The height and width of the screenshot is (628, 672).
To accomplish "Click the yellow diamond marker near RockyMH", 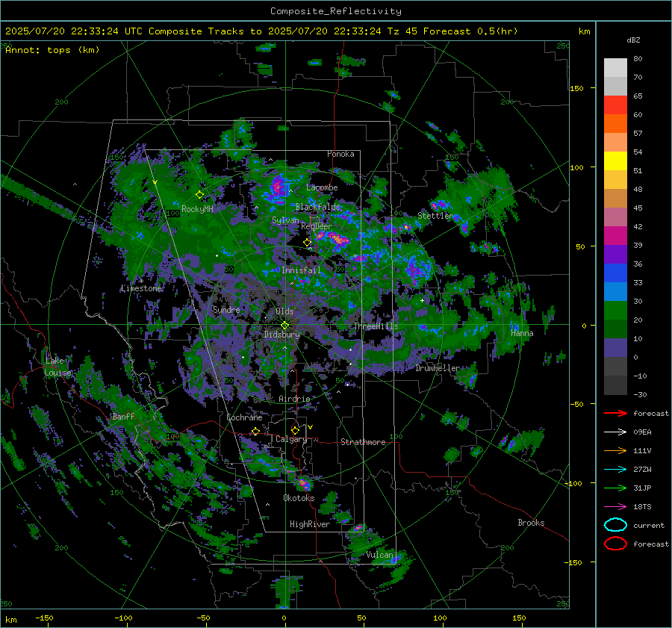I will (x=199, y=195).
